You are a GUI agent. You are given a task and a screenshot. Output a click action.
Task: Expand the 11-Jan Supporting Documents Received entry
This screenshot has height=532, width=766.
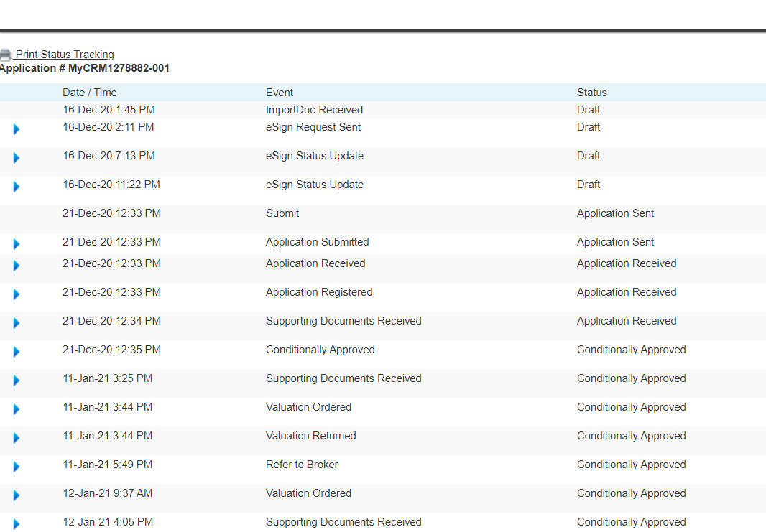(x=15, y=381)
